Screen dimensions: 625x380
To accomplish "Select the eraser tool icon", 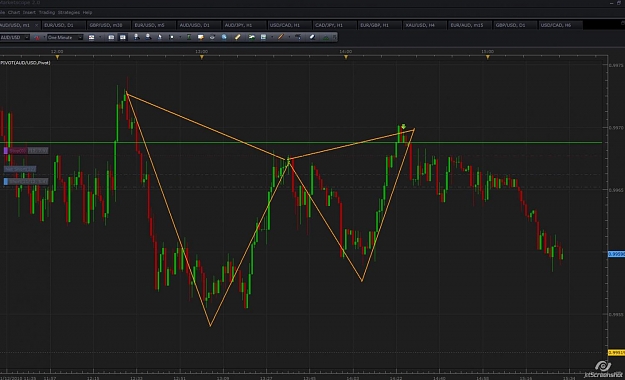I will (312, 37).
